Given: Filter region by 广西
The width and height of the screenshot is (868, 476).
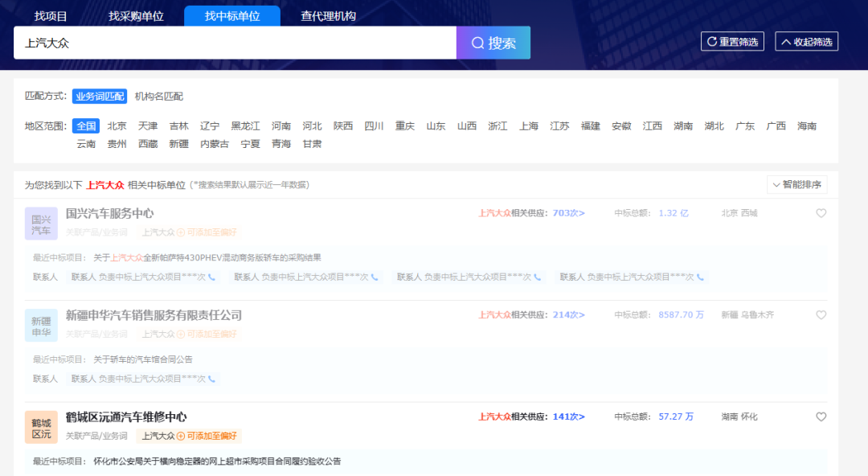Looking at the screenshot, I should tap(776, 125).
